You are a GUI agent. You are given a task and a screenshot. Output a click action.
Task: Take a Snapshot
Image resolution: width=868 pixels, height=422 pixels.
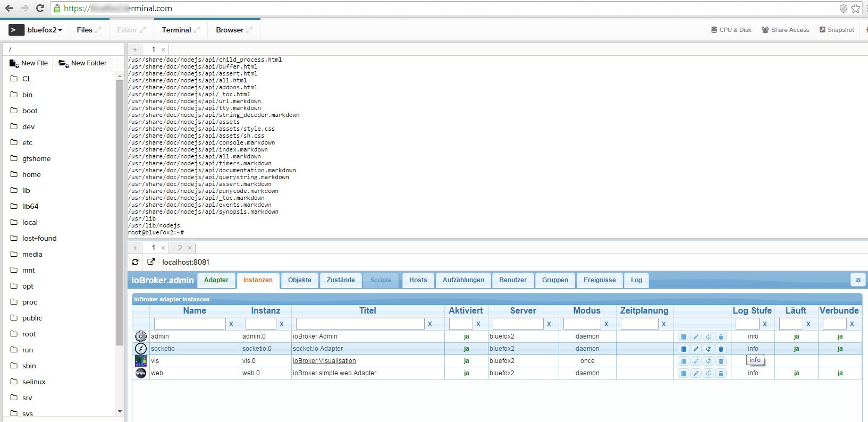(837, 30)
